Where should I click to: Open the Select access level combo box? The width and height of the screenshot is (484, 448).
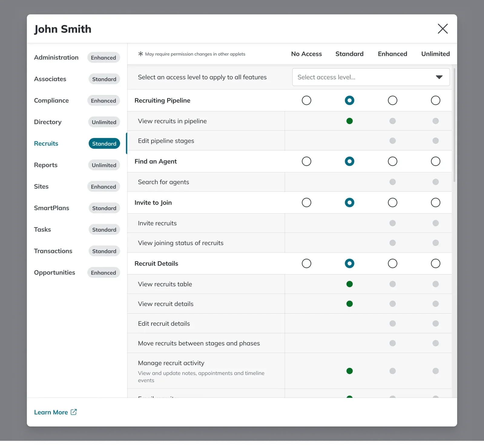[371, 77]
